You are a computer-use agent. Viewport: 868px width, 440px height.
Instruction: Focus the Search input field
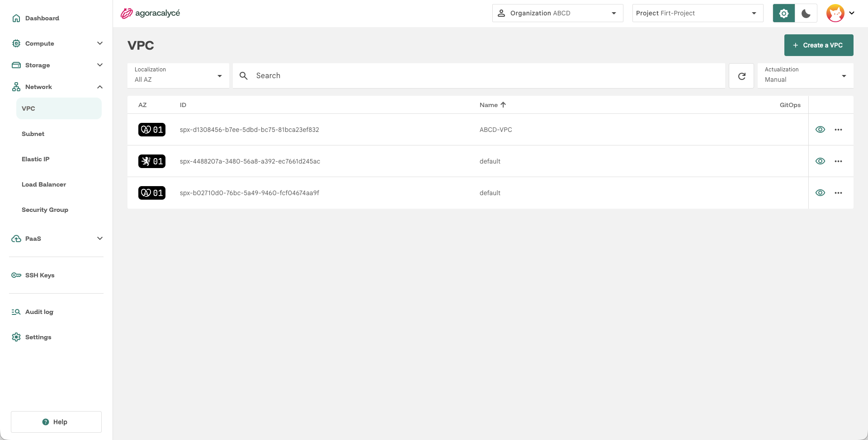click(x=479, y=76)
